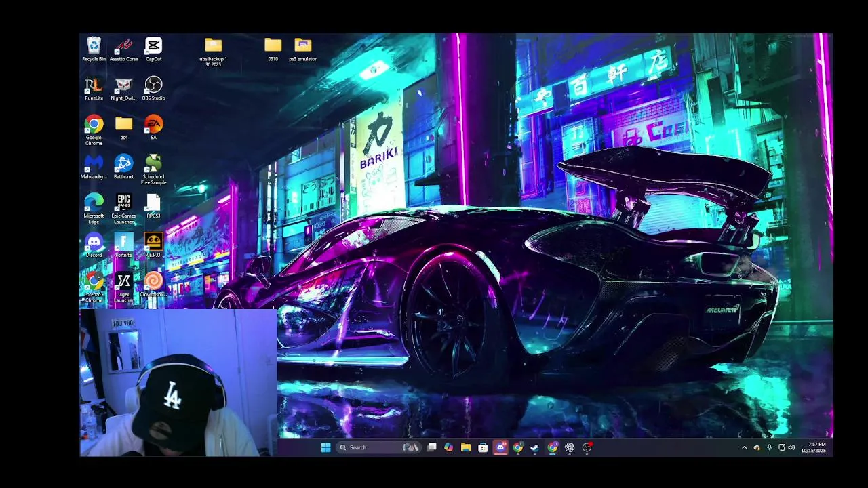The image size is (868, 488).
Task: Launch the Battle.net desktop shortcut
Action: click(123, 167)
